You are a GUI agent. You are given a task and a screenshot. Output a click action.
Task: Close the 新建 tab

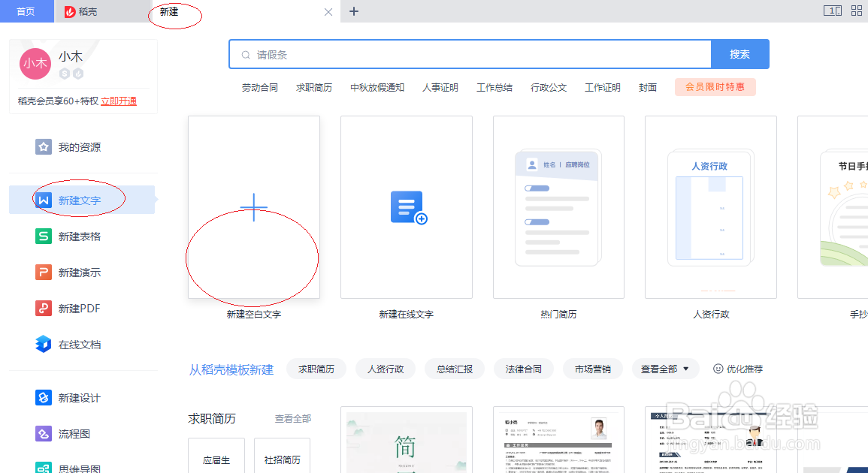(x=328, y=11)
